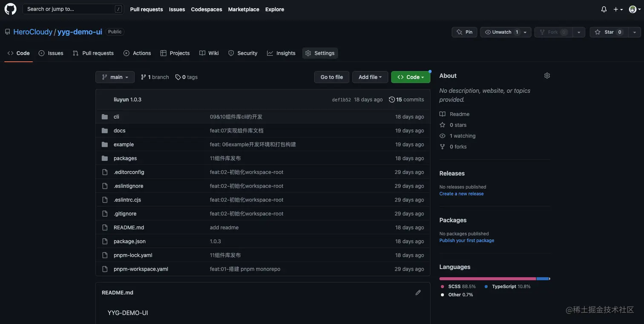This screenshot has height=324, width=644.
Task: Click the pnpm-lock.yaml file icon
Action: (x=105, y=255)
